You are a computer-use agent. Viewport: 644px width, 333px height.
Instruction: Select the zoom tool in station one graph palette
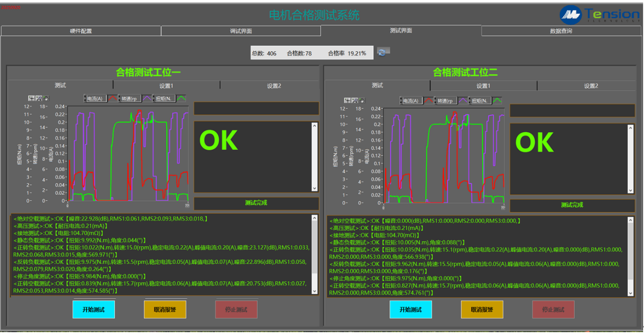coord(39,98)
